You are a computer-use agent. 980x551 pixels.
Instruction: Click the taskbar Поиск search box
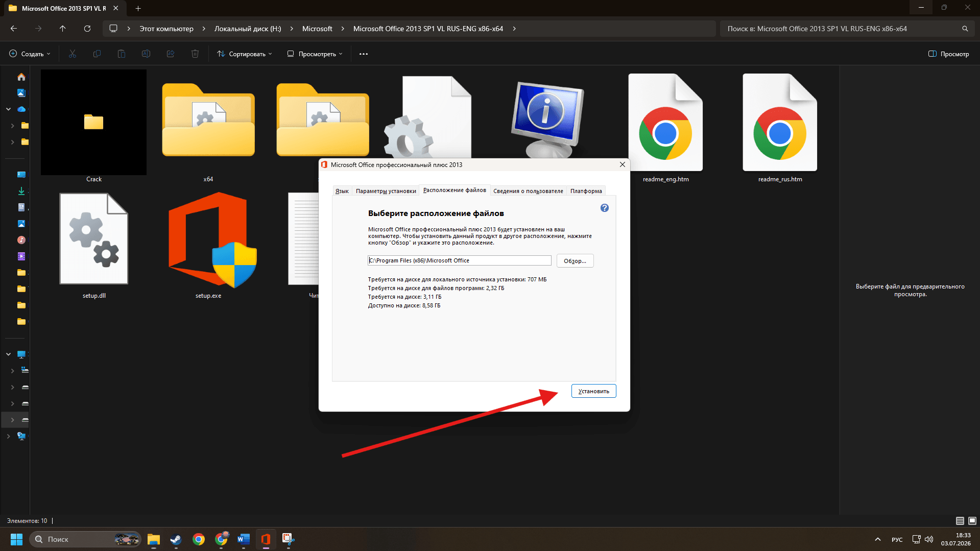tap(85, 539)
